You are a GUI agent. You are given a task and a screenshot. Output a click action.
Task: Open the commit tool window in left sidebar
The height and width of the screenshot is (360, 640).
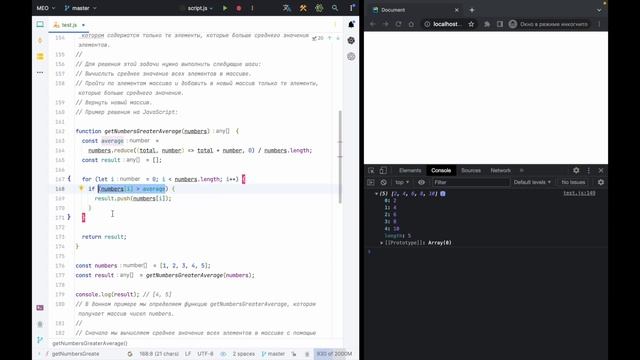pyautogui.click(x=40, y=40)
